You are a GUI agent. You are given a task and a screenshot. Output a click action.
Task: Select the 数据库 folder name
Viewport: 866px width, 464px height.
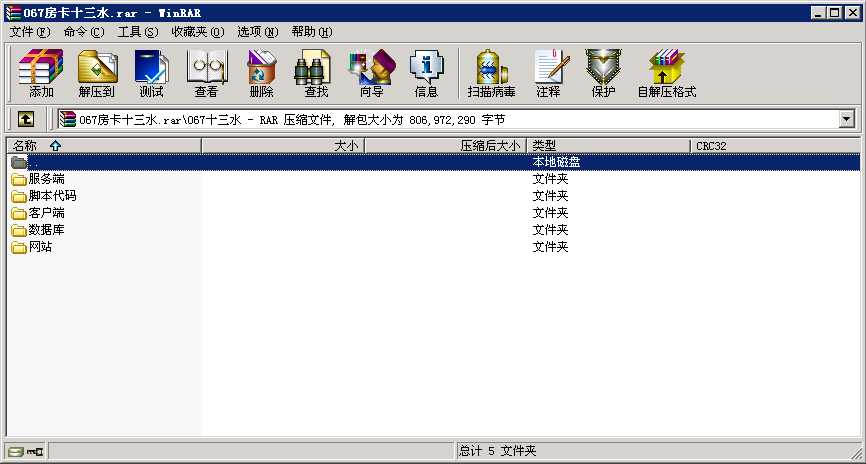(46, 230)
